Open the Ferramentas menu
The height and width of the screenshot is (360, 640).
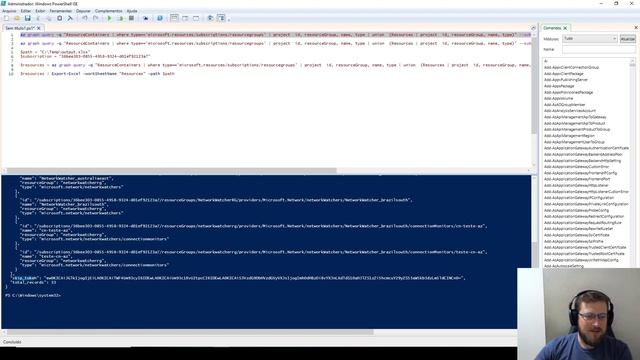coord(60,11)
